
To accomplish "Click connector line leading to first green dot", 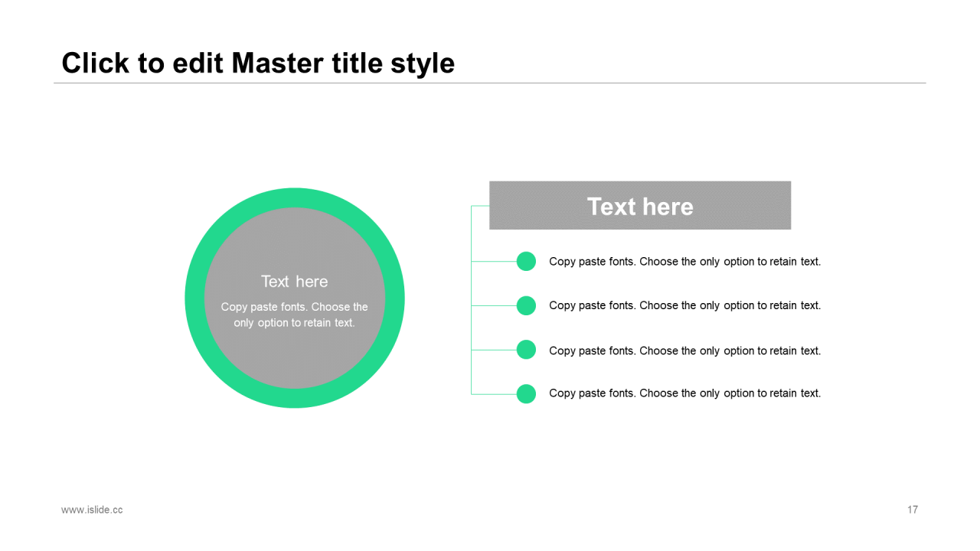I will pos(494,262).
